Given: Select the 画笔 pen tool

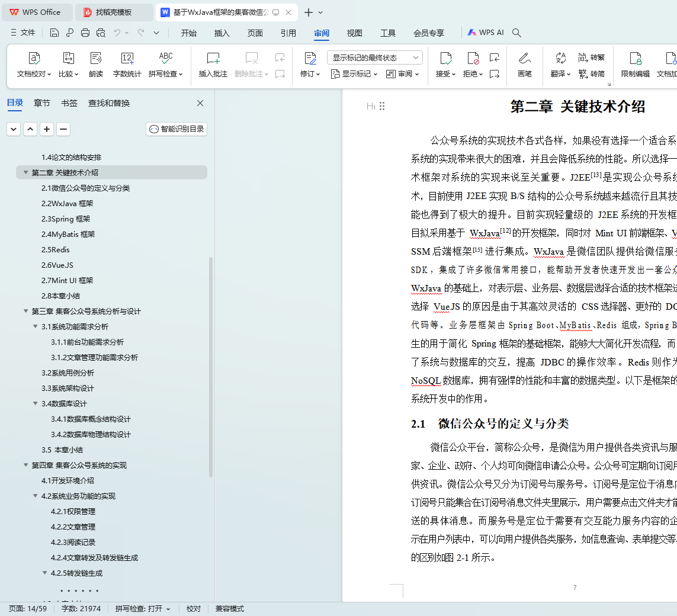Looking at the screenshot, I should click(524, 59).
